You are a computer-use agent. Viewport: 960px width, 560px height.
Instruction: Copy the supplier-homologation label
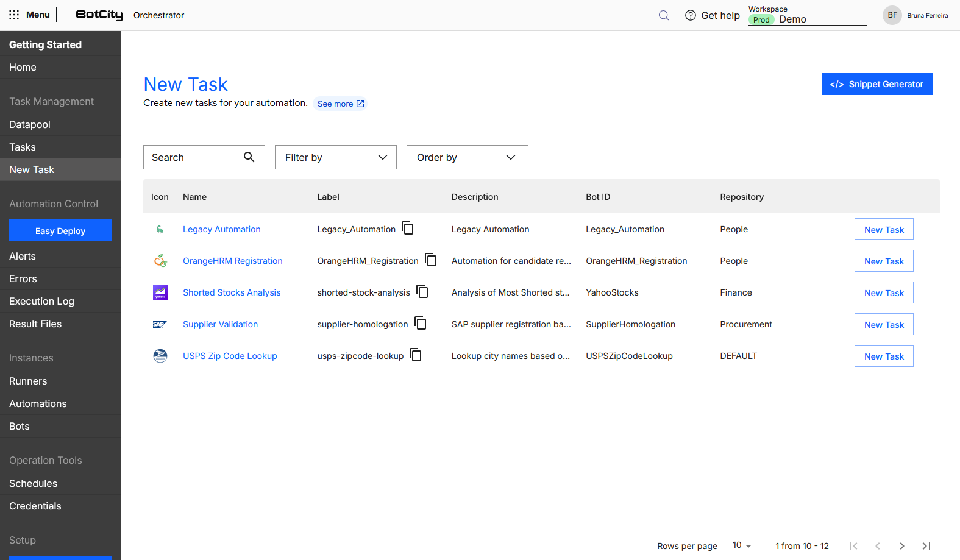(x=421, y=324)
